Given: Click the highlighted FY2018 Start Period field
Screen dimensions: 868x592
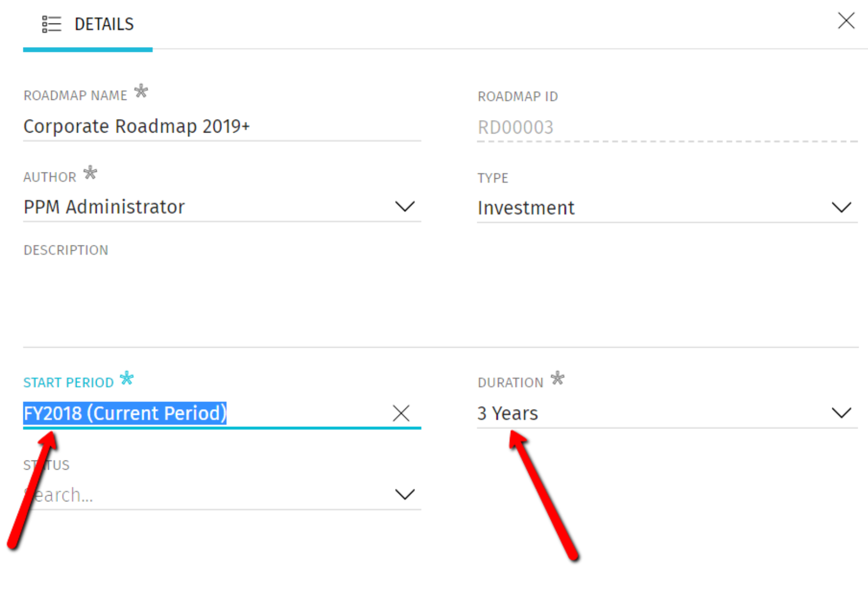Looking at the screenshot, I should coord(125,413).
